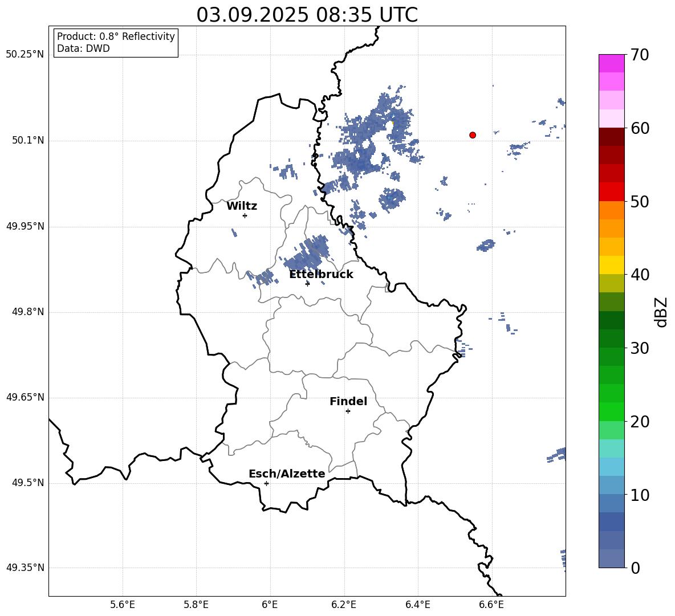Click the 49.8°N latitude label
Viewport: 675px width, 616px height.
27,312
